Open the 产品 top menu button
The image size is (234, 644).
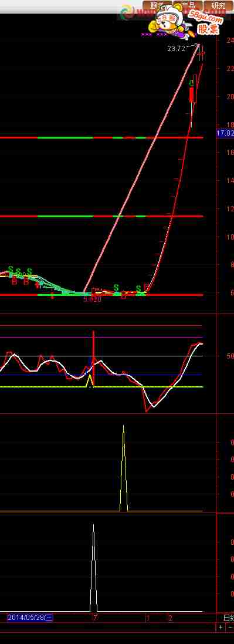point(188,6)
